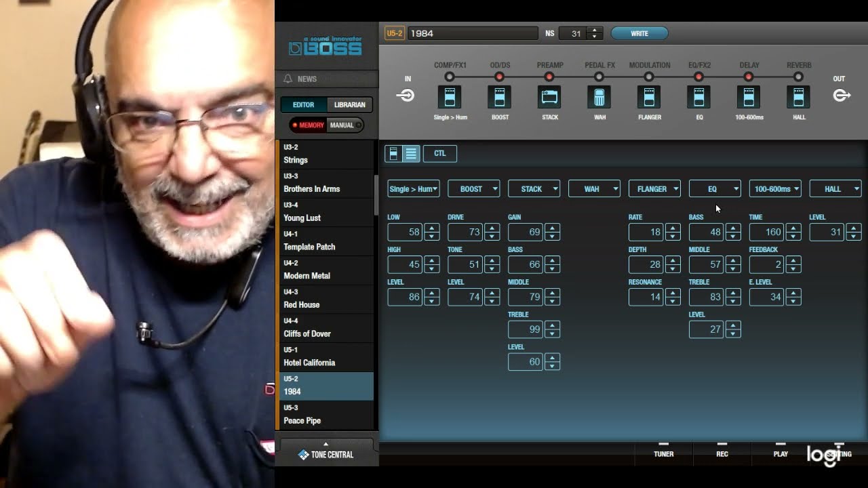868x488 pixels.
Task: Select the Hotel California patch
Action: [326, 357]
